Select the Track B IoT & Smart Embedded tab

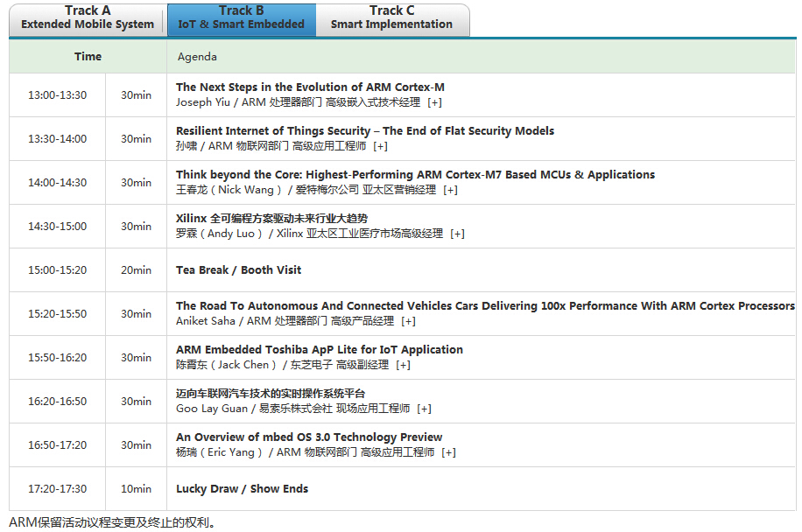coord(241,18)
